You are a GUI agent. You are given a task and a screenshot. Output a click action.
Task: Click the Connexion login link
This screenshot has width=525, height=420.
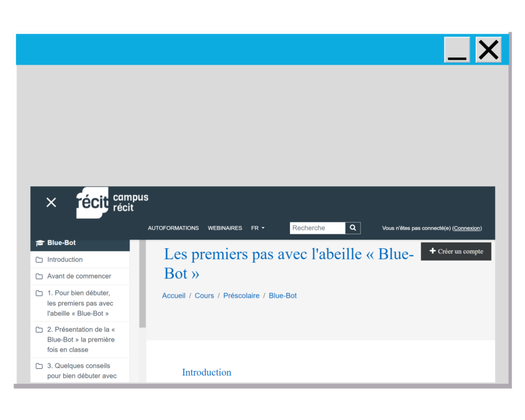[x=467, y=228]
